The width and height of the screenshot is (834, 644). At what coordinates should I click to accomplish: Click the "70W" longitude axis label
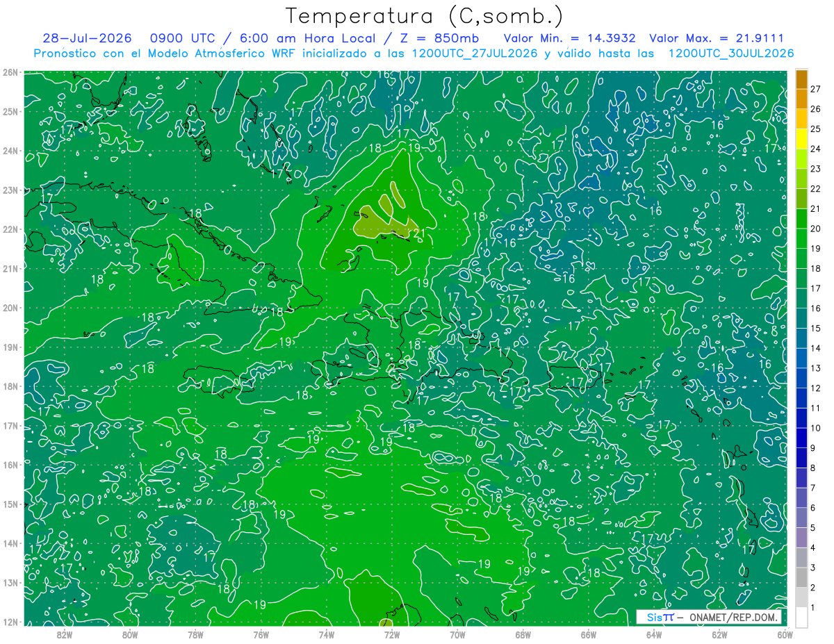(x=457, y=634)
